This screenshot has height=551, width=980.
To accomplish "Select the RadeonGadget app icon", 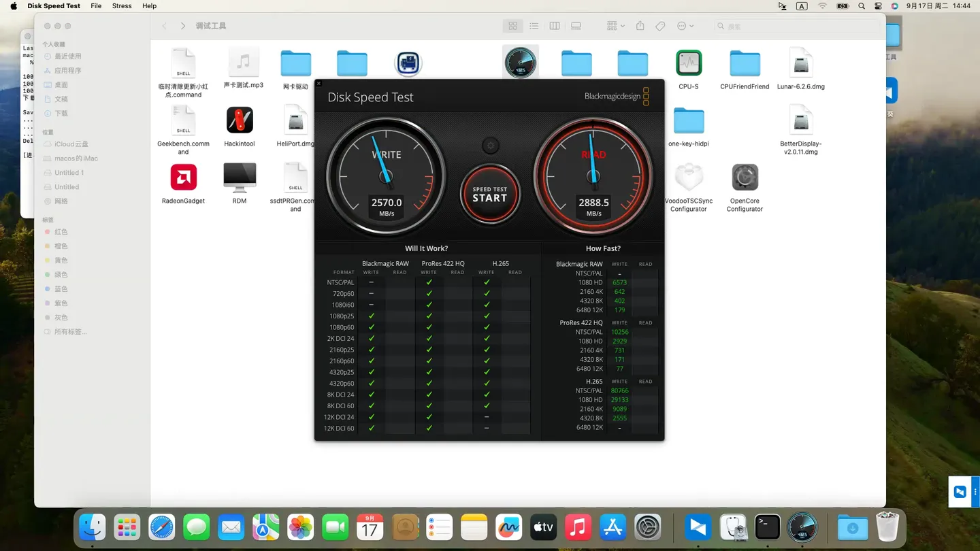I will pyautogui.click(x=183, y=176).
